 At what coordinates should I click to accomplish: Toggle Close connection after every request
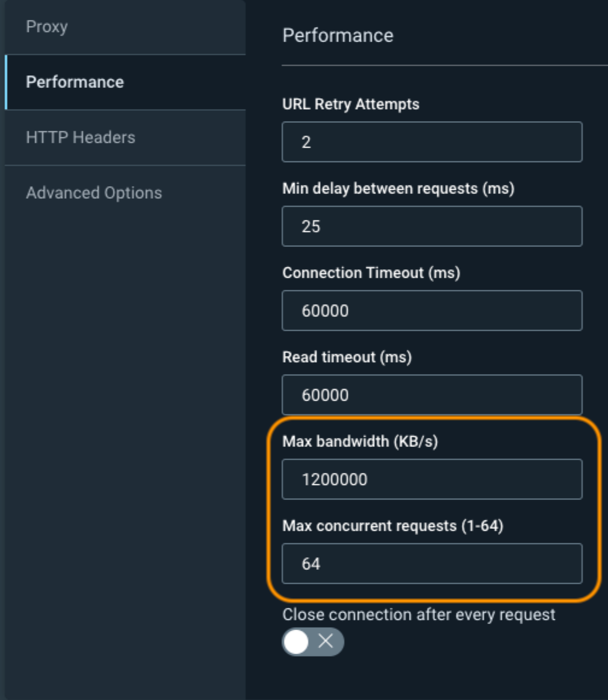(x=312, y=642)
